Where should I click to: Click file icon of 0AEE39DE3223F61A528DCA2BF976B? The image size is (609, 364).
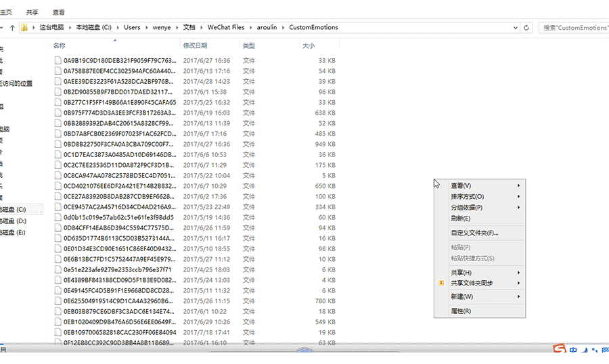[58, 81]
